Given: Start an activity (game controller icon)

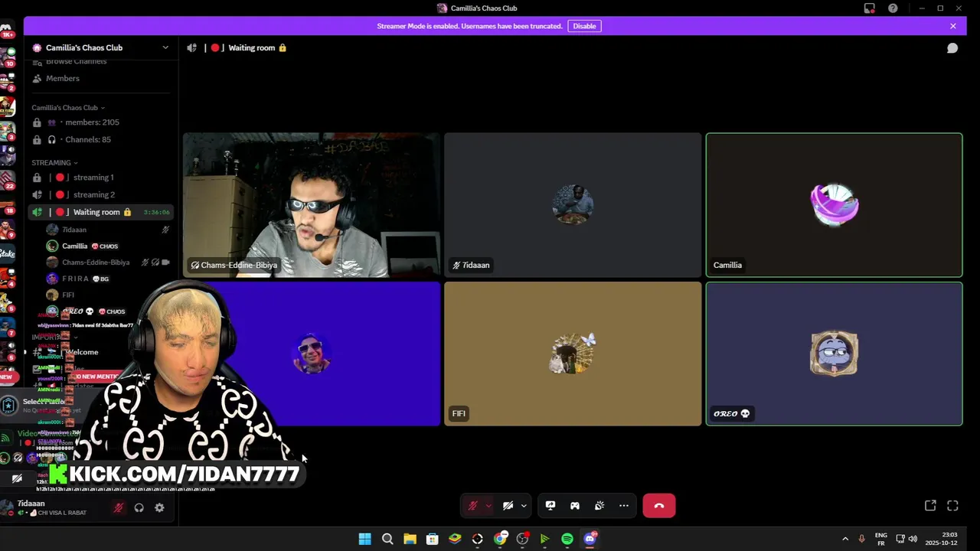Looking at the screenshot, I should pyautogui.click(x=575, y=506).
